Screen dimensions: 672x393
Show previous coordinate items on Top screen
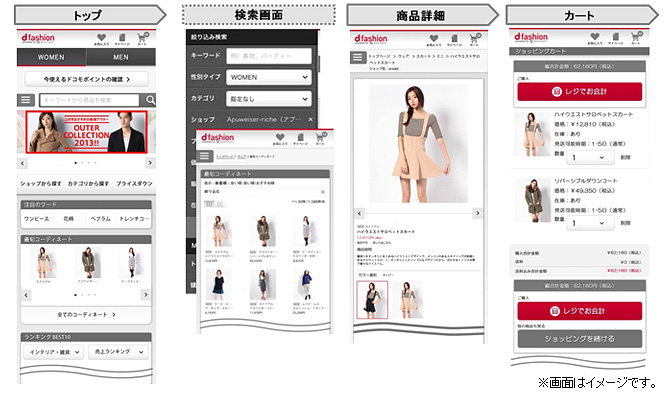[26, 295]
